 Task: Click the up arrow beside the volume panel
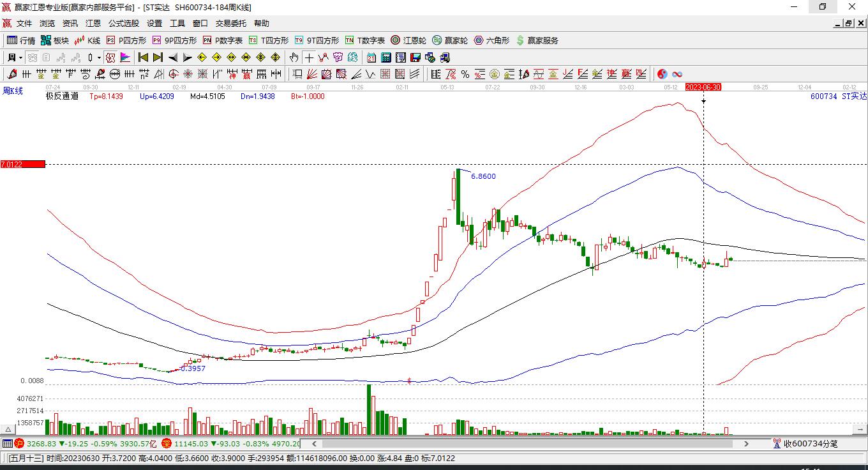click(x=8, y=429)
